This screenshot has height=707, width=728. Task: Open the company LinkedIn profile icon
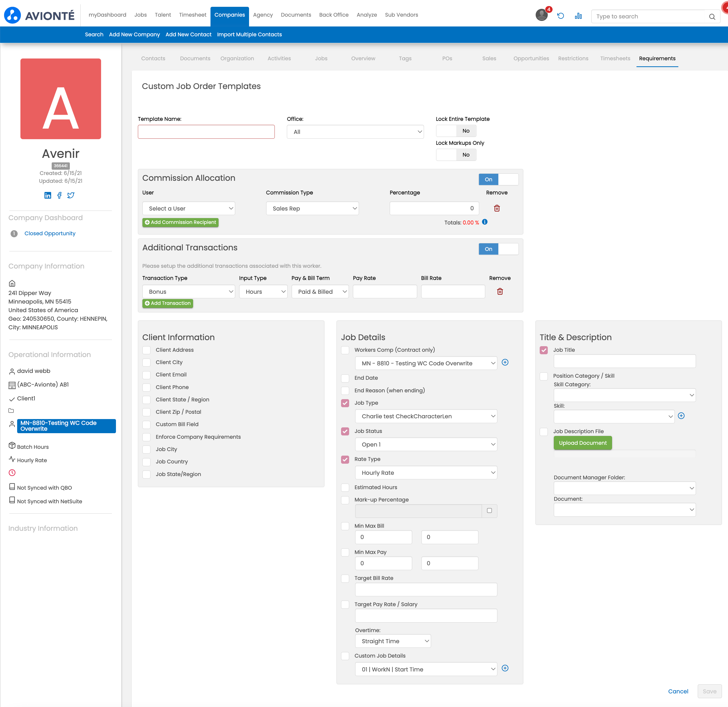(x=48, y=195)
